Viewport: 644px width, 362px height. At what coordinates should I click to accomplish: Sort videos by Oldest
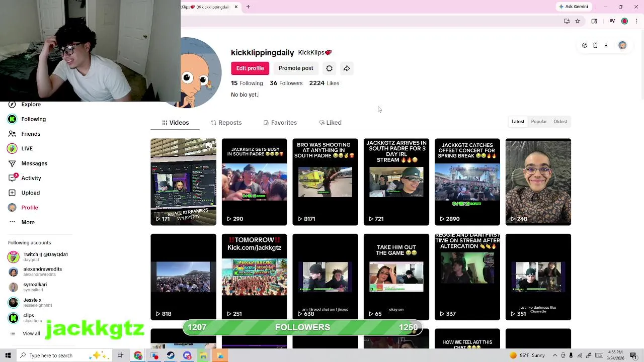[560, 122]
